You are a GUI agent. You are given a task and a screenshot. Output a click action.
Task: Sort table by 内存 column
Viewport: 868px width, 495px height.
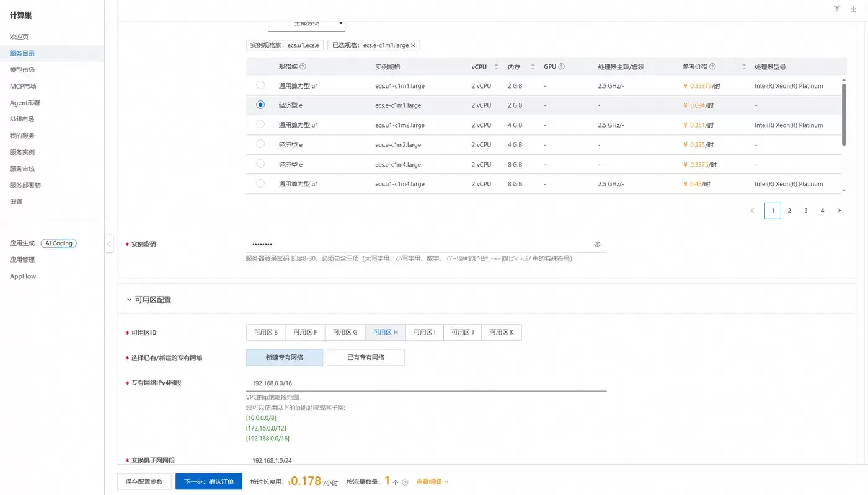tap(533, 67)
